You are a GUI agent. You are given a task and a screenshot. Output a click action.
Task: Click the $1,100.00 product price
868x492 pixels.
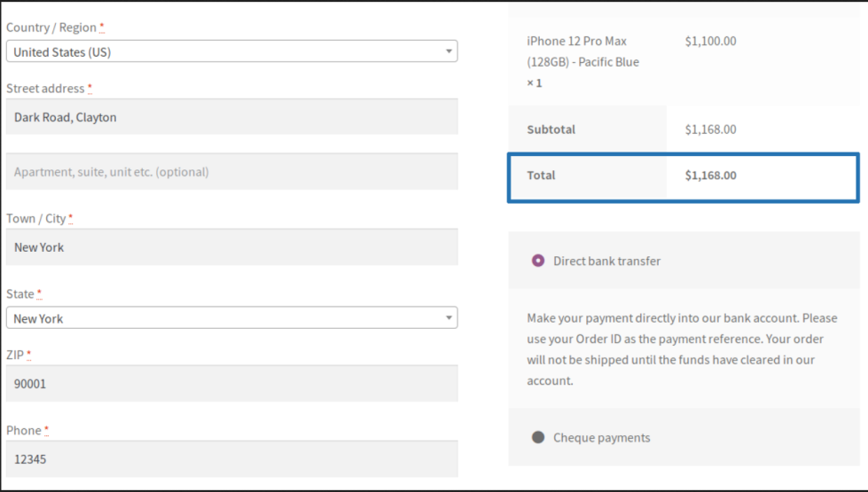pos(710,41)
